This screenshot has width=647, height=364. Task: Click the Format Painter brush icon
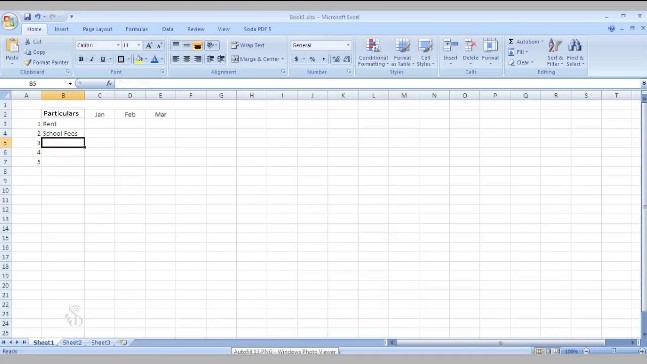[28, 62]
